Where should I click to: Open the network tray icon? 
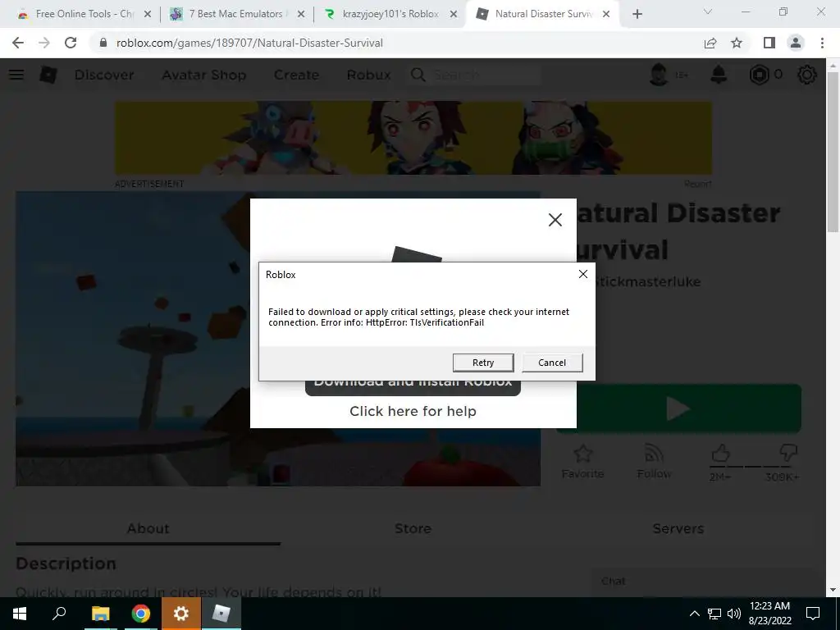pyautogui.click(x=714, y=614)
